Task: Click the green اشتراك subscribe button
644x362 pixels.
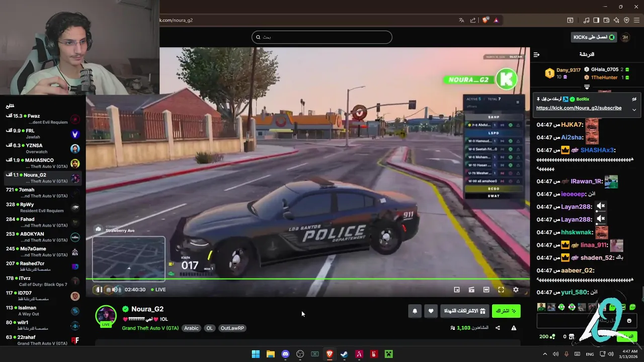Action: (506, 311)
